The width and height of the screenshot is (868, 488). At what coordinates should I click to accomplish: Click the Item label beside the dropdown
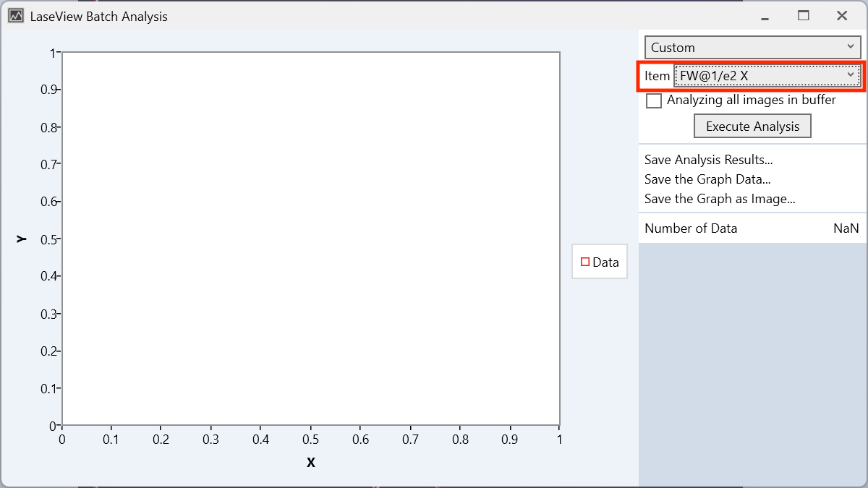[657, 76]
